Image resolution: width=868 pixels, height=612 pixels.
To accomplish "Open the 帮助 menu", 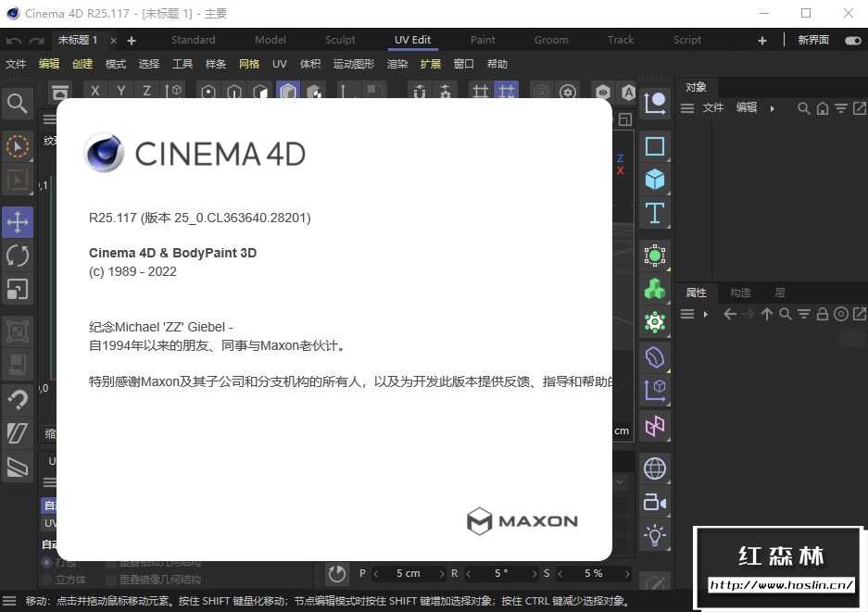I will point(497,64).
